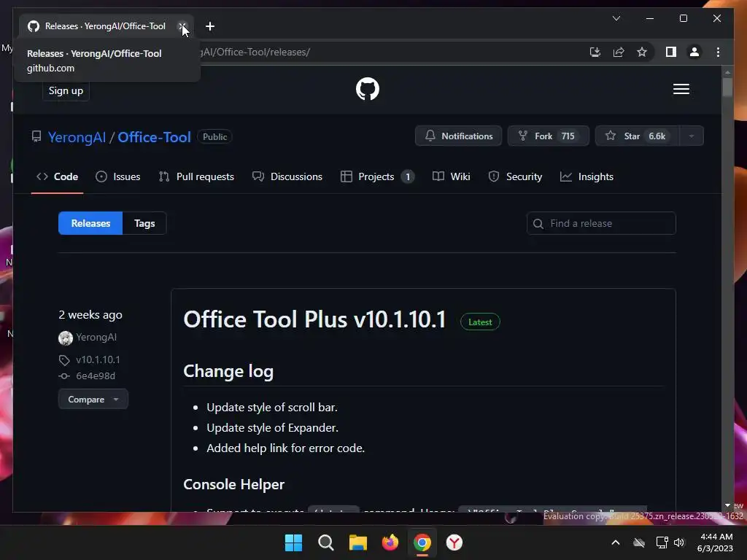Open the Office-Tool repository link

click(x=154, y=137)
